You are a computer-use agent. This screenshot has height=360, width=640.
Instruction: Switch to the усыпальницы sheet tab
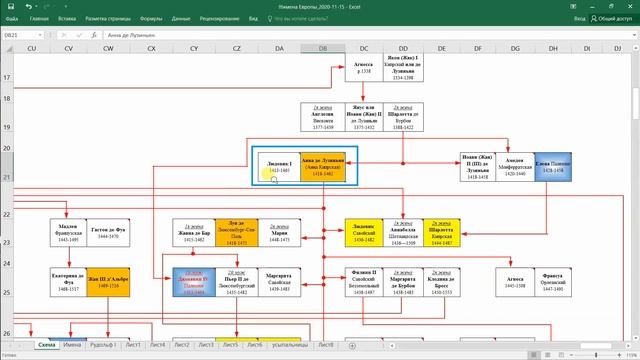point(290,345)
